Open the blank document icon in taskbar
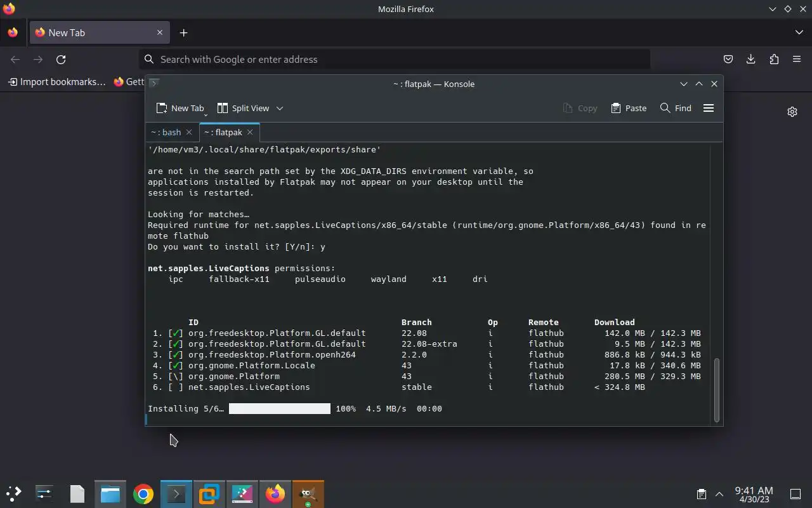 pos(77,493)
